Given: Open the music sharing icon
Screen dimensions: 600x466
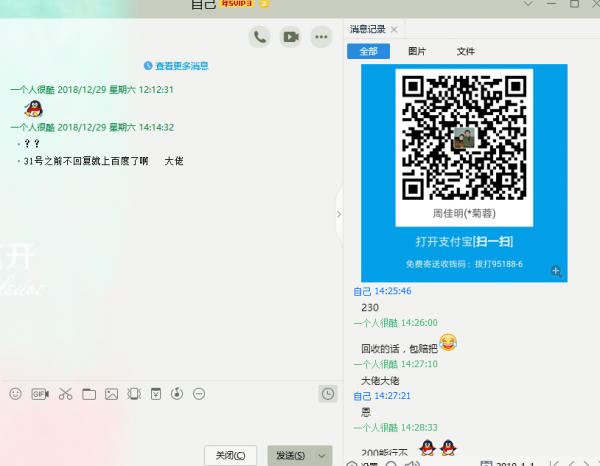Looking at the screenshot, I should [177, 394].
